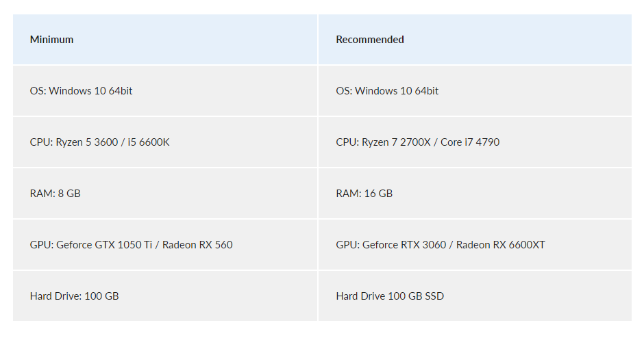Click the i5 6600K text

148,142
